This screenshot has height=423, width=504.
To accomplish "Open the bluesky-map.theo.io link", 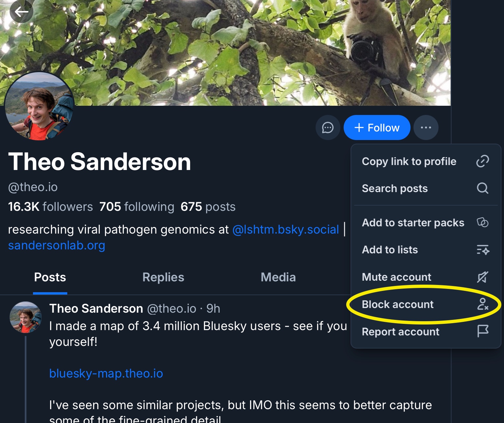I will click(x=106, y=374).
